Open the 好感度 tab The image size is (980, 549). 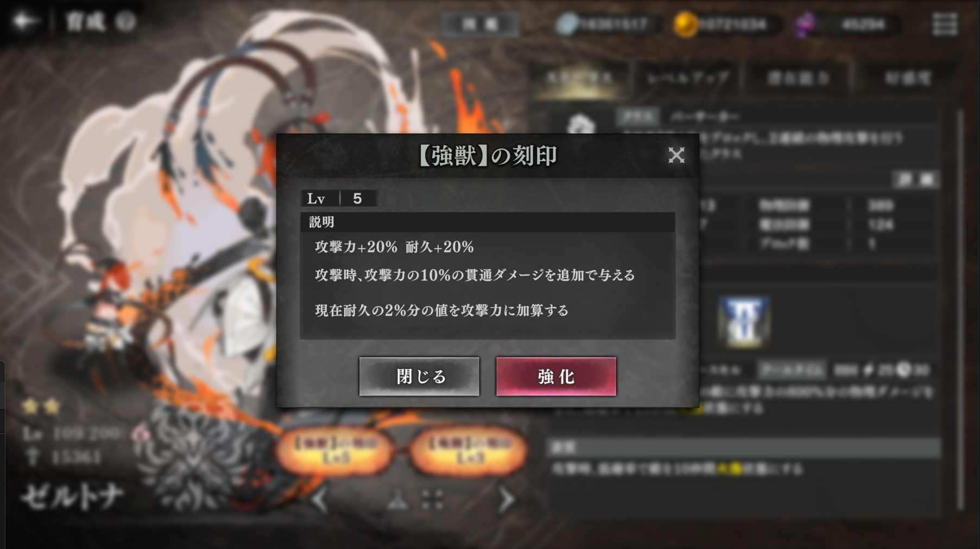point(908,79)
